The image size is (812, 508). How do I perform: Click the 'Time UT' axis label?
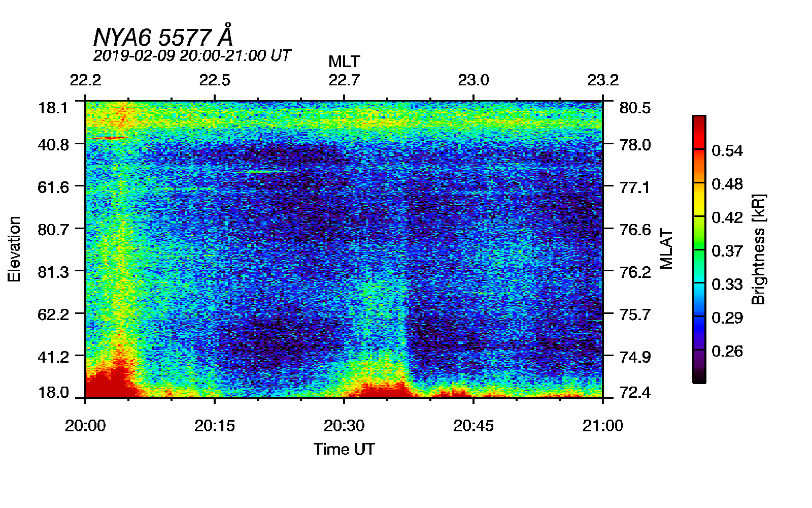[x=344, y=449]
